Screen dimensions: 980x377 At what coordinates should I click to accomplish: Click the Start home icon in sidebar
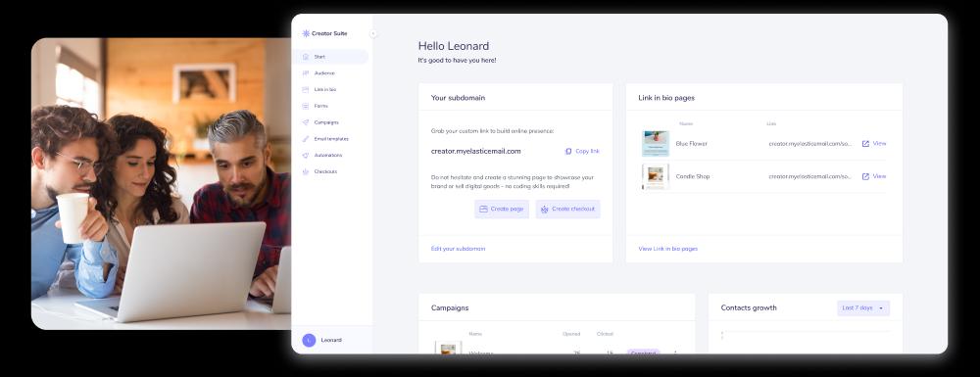(306, 57)
